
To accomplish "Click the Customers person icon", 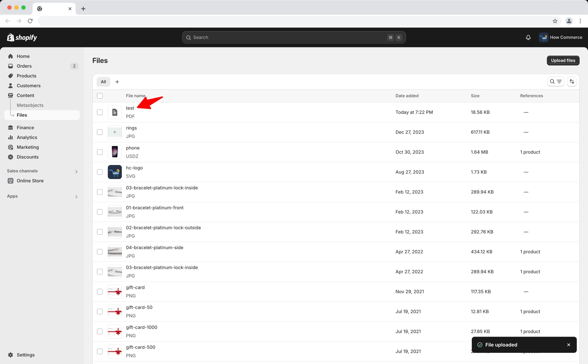I will [10, 86].
